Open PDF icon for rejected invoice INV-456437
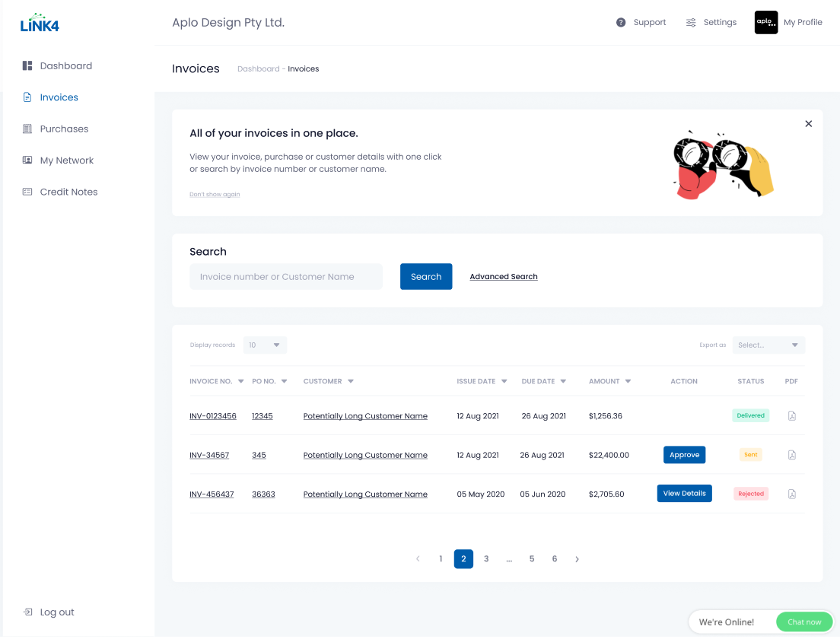Viewport: 840px width, 639px height. (x=791, y=494)
